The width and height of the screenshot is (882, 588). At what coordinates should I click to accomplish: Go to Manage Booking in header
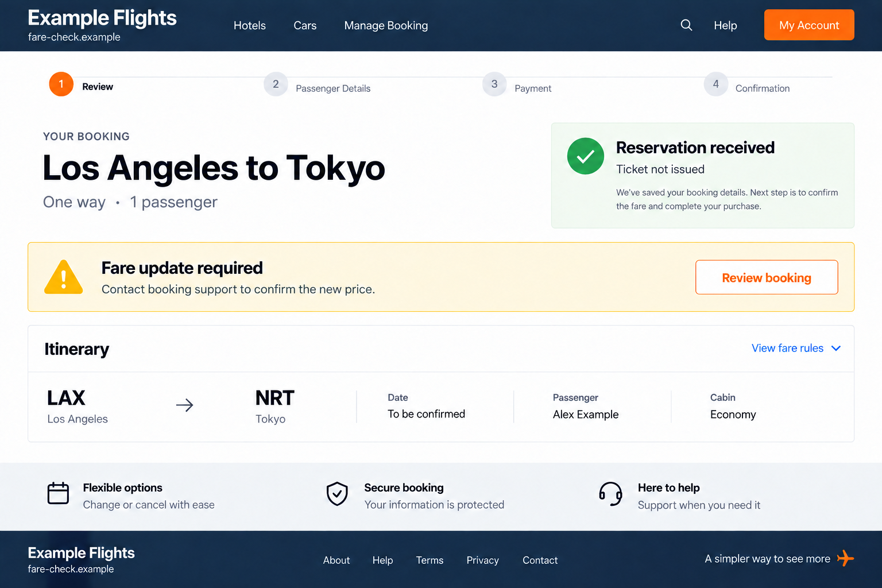(x=386, y=25)
